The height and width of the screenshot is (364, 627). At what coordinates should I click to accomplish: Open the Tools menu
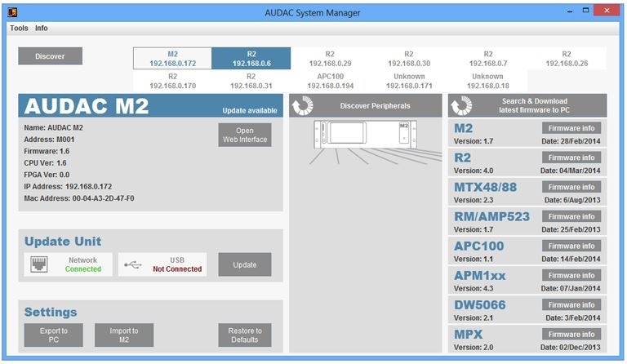(x=19, y=28)
